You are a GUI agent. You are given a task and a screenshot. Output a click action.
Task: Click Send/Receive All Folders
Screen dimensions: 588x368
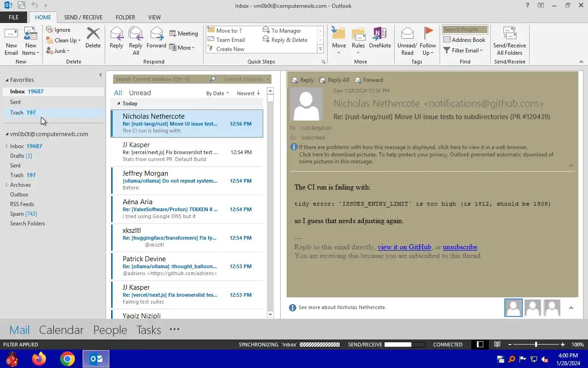509,41
